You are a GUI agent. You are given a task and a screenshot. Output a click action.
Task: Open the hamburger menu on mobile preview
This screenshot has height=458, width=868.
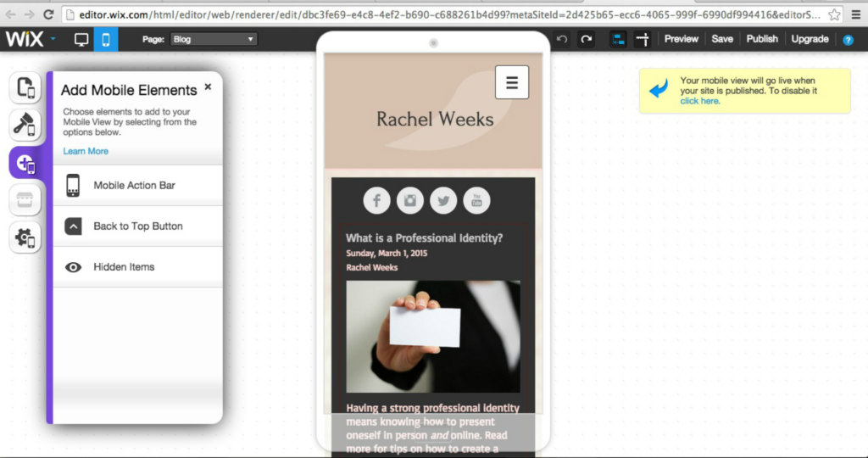tap(511, 82)
